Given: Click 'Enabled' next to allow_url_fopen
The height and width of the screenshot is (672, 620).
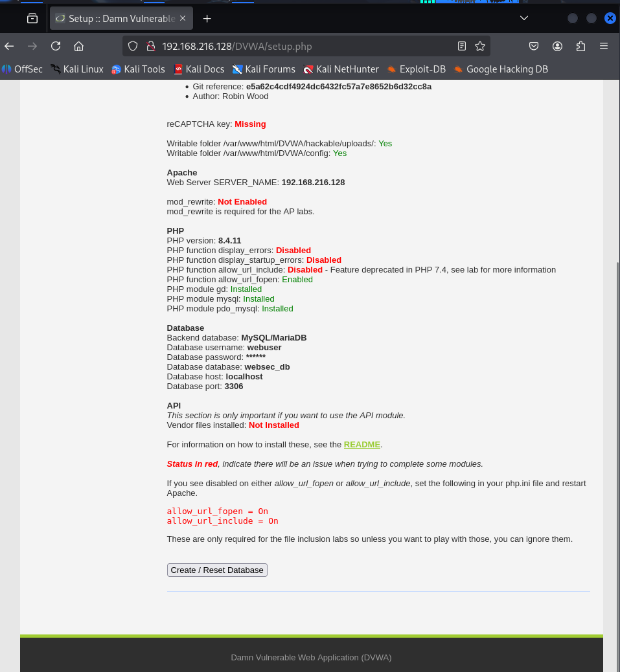Looking at the screenshot, I should pyautogui.click(x=297, y=280).
